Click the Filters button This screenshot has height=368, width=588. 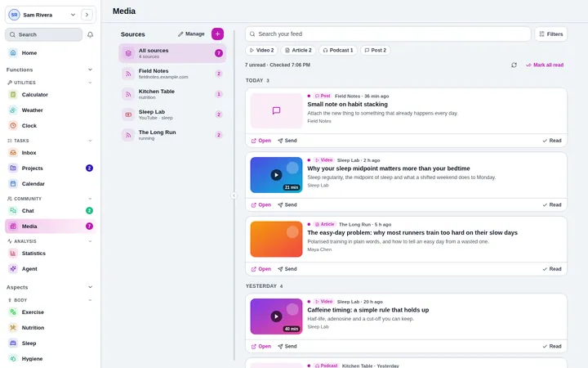[551, 34]
